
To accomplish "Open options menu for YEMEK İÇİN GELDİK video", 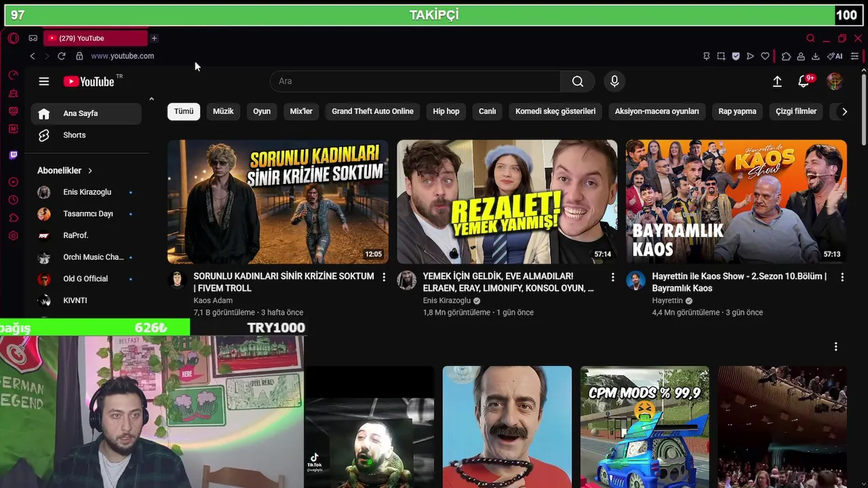I will (613, 277).
